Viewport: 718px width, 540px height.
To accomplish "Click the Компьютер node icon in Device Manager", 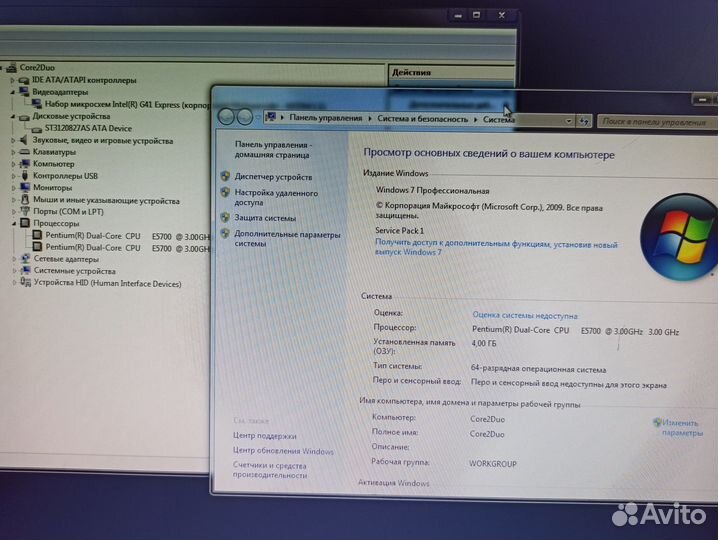I will (x=25, y=164).
